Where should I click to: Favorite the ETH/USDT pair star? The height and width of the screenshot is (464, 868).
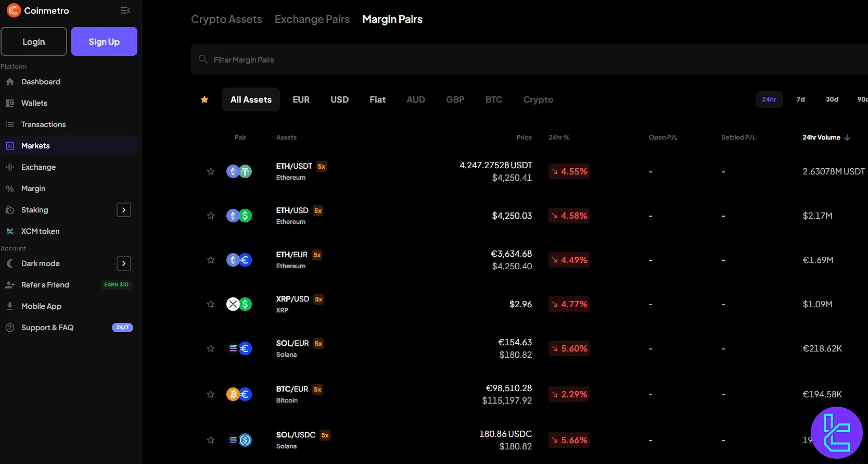point(211,171)
